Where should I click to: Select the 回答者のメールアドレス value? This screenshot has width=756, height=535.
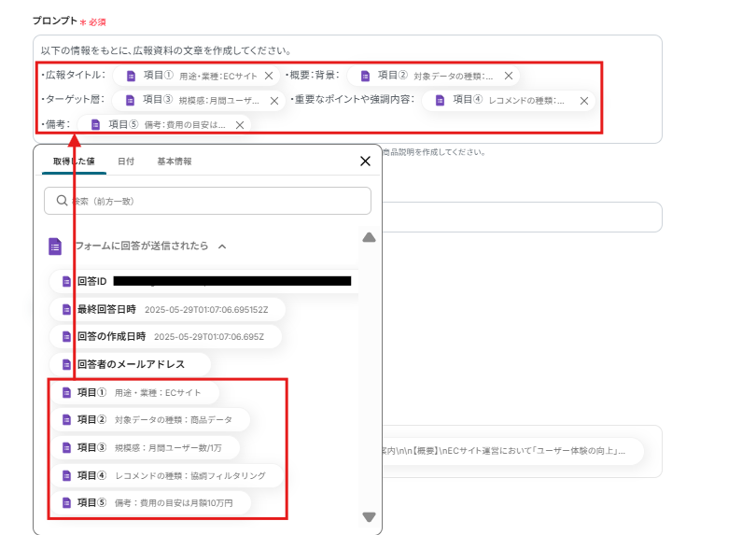coord(130,364)
